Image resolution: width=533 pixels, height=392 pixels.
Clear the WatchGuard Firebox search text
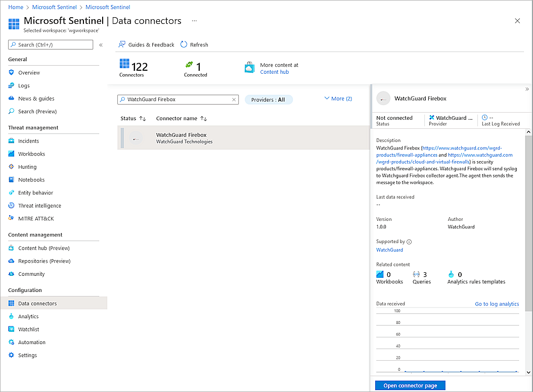click(233, 99)
